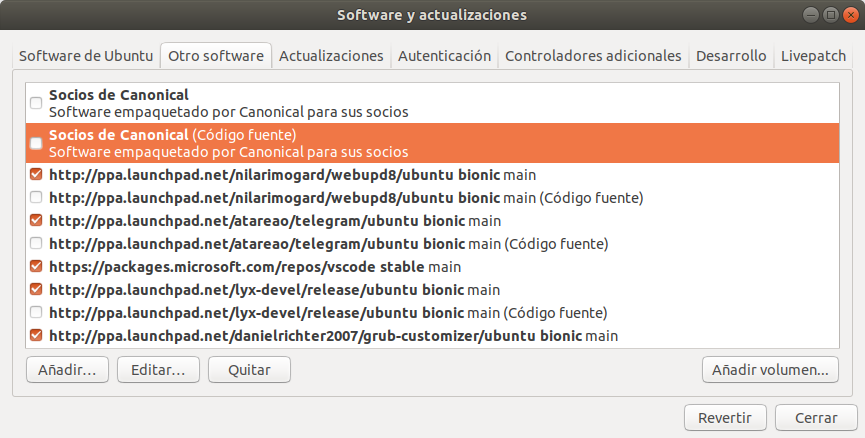The width and height of the screenshot is (865, 438).
Task: Enable lyx-devel main (Código fuente) checkbox
Action: (36, 312)
